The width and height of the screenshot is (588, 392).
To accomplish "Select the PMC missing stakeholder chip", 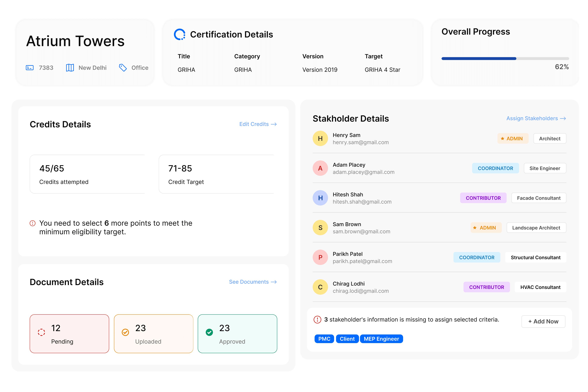I will pos(324,339).
